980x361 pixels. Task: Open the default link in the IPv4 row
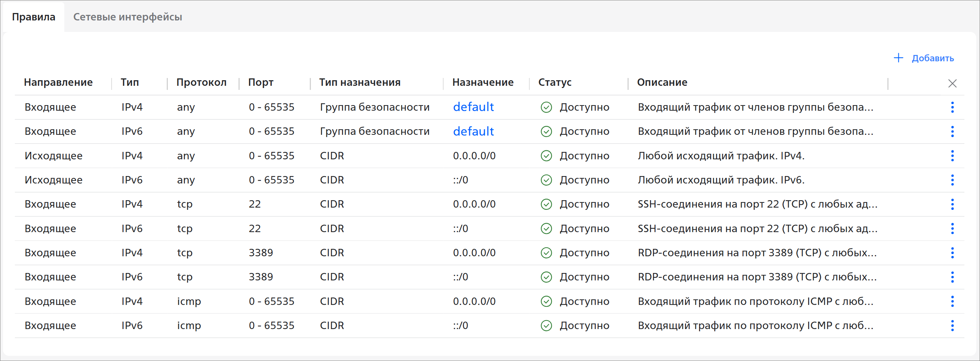[x=473, y=107]
